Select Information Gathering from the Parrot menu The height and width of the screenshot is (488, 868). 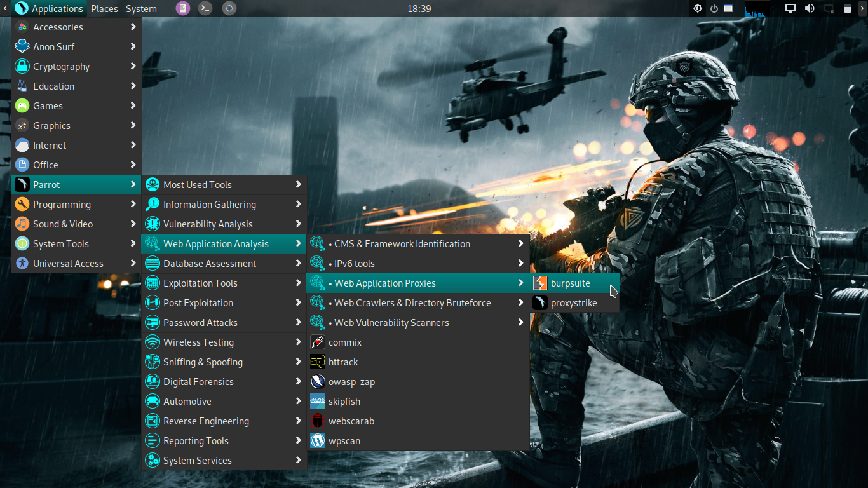pyautogui.click(x=210, y=204)
